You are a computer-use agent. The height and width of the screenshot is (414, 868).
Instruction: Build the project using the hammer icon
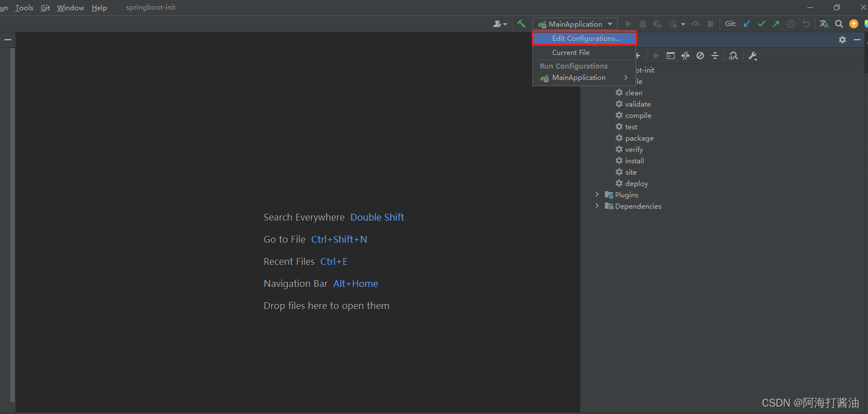tap(521, 24)
